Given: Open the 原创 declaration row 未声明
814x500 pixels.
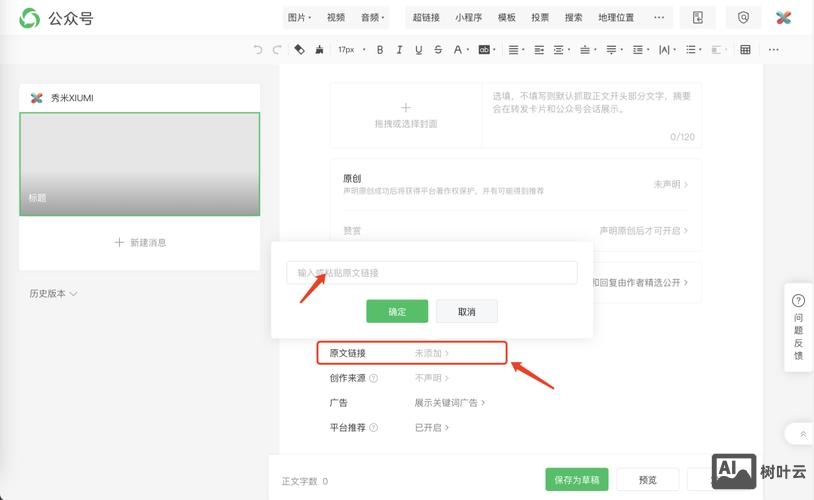Looking at the screenshot, I should tap(671, 184).
